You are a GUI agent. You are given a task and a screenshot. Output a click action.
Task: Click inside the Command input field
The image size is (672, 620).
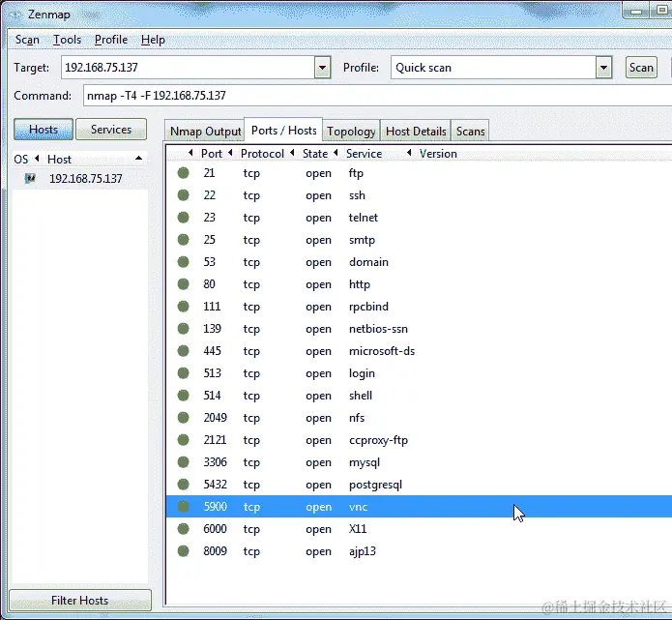point(377,95)
